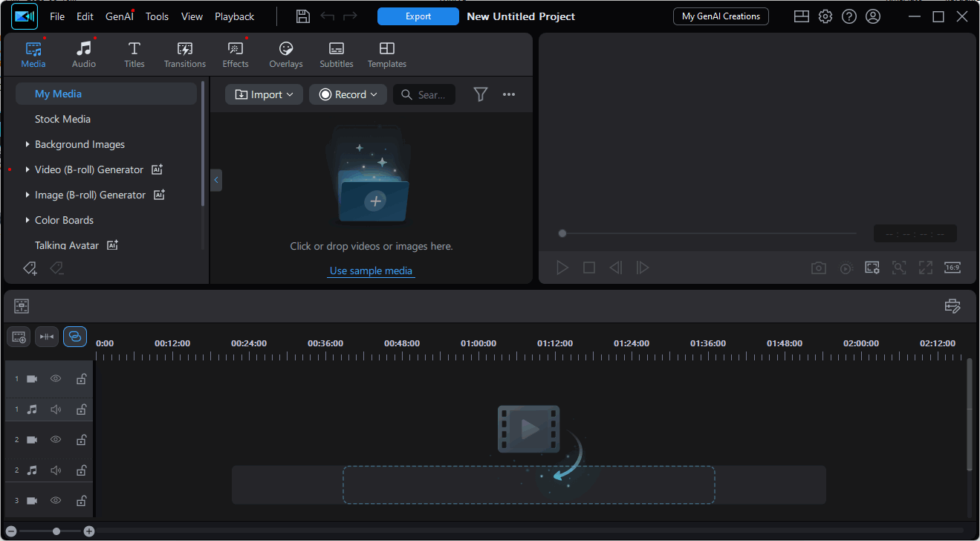980x541 pixels.
Task: Expand the Background Images tree item
Action: (27, 144)
